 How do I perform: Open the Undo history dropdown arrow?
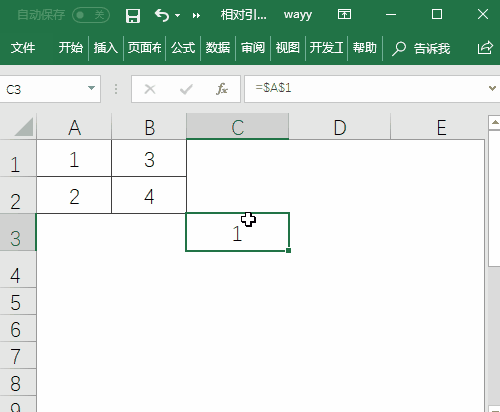pos(177,15)
